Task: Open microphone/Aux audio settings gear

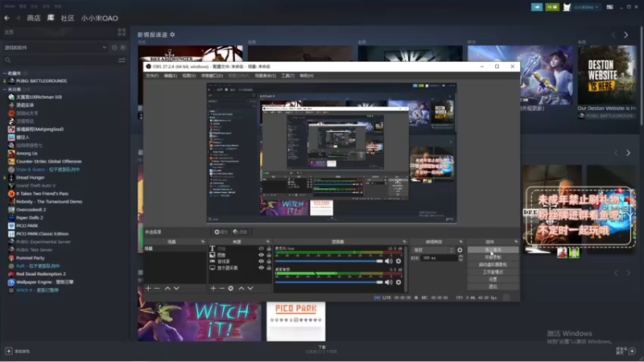Action: point(398,261)
